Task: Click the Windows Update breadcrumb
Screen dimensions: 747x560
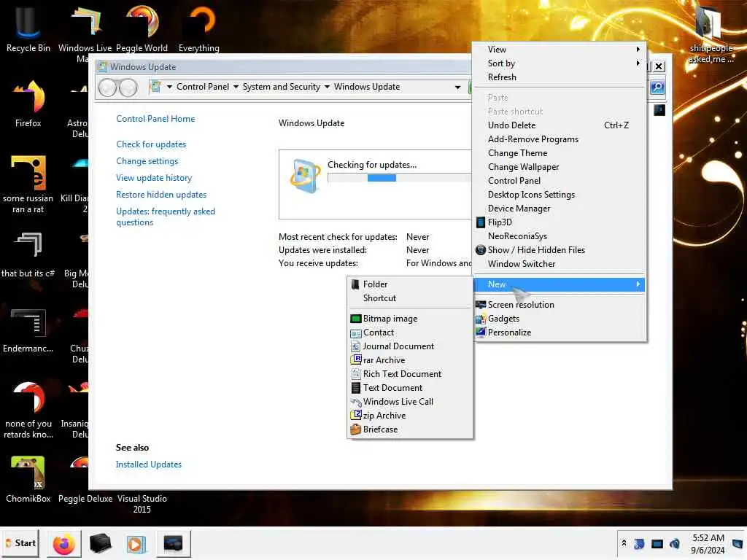Action: [x=367, y=87]
